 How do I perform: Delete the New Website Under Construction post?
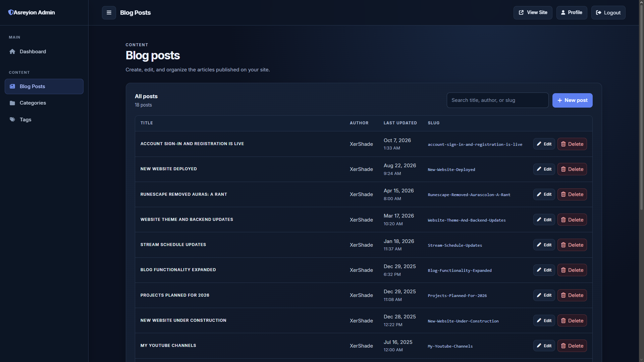click(572, 321)
